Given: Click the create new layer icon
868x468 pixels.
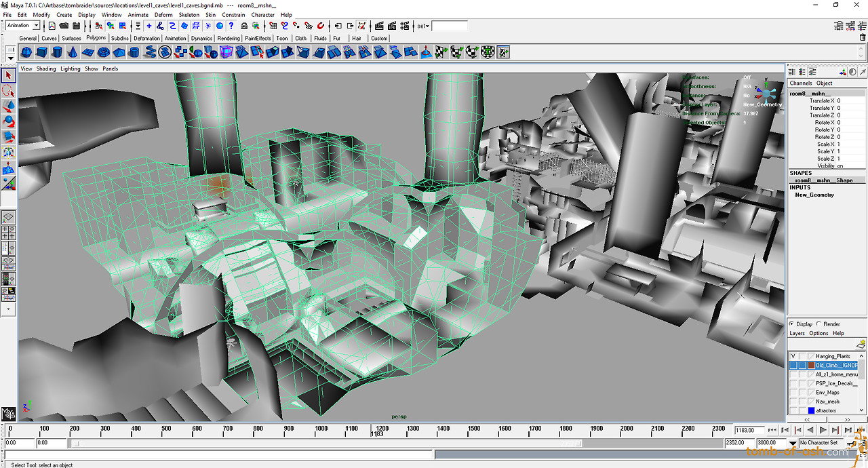Looking at the screenshot, I should click(862, 345).
